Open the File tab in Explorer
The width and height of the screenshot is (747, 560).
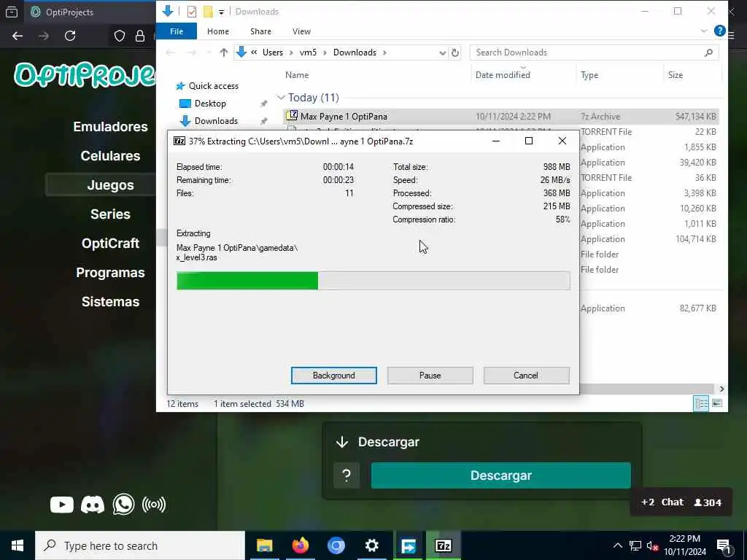[x=177, y=31]
